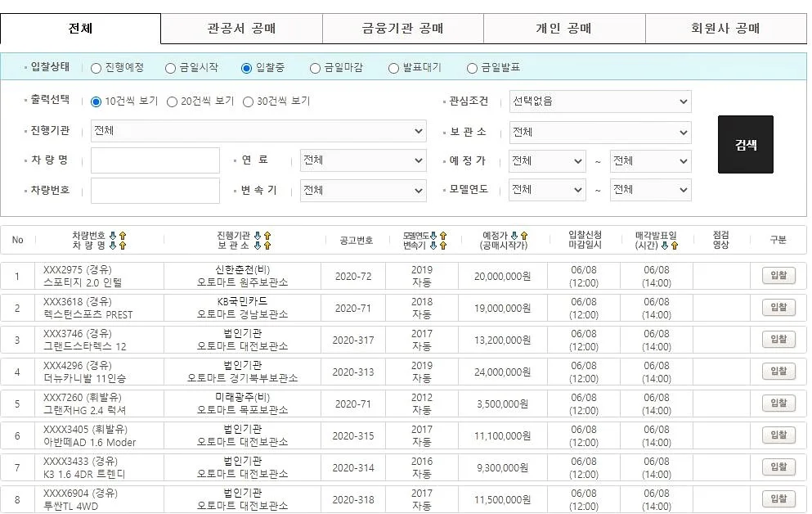This screenshot has height=514, width=812.
Task: Click 입찰 button for XXX7260 그랜저HG
Action: click(x=778, y=404)
